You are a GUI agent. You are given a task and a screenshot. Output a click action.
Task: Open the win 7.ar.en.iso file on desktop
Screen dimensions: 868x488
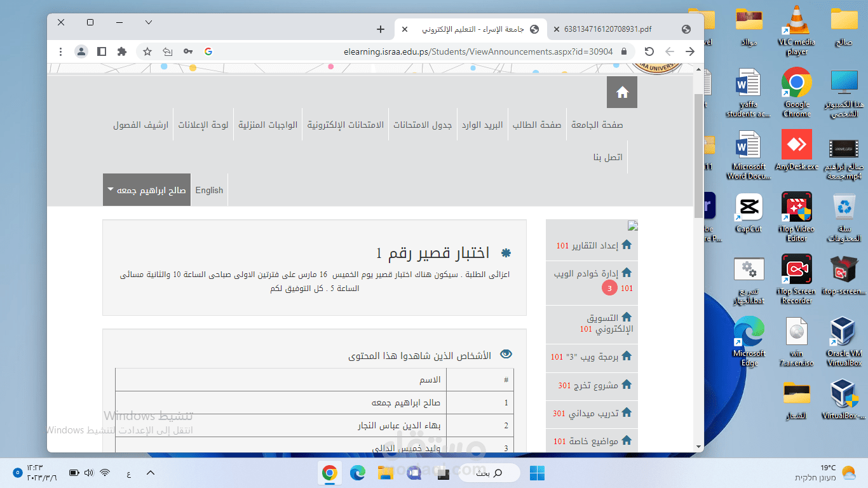click(796, 342)
